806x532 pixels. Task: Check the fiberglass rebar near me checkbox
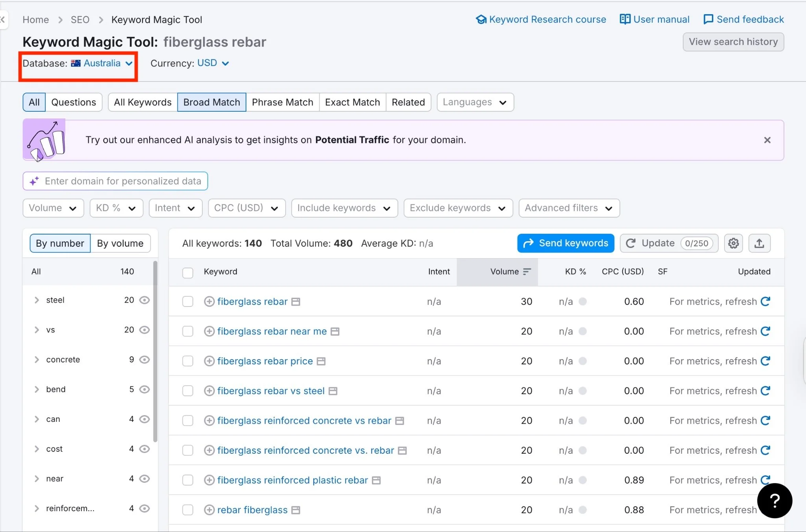point(188,331)
